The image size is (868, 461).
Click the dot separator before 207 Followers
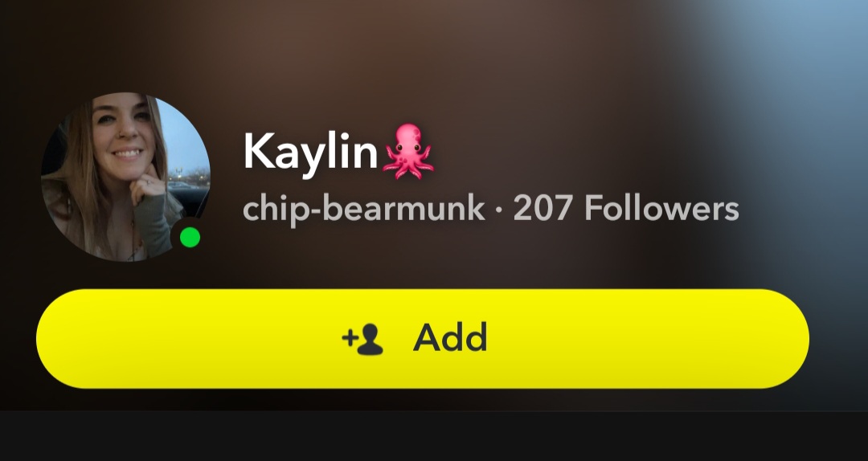499,210
